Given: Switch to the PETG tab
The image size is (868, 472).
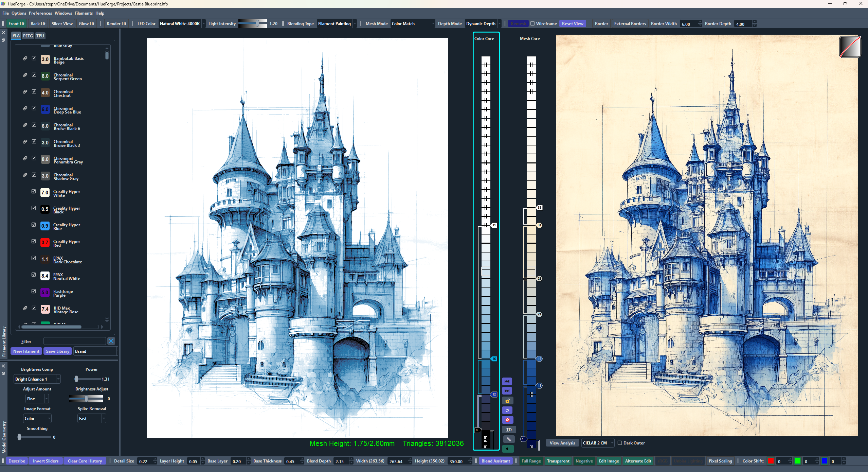Looking at the screenshot, I should coord(28,36).
